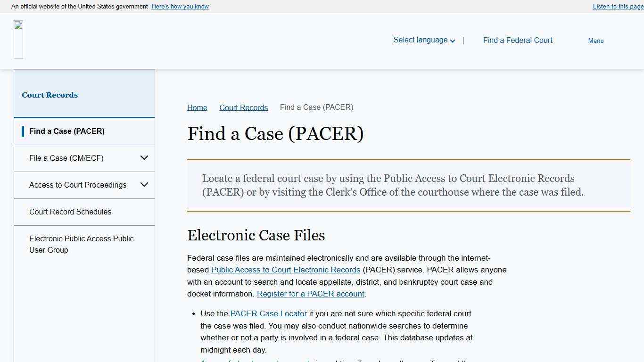Expand the Select language dropdown
This screenshot has height=362, width=644.
click(423, 40)
